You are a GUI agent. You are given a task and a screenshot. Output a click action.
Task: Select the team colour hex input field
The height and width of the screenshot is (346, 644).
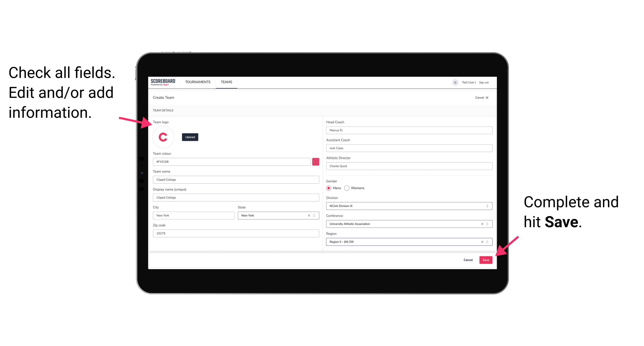pyautogui.click(x=232, y=161)
